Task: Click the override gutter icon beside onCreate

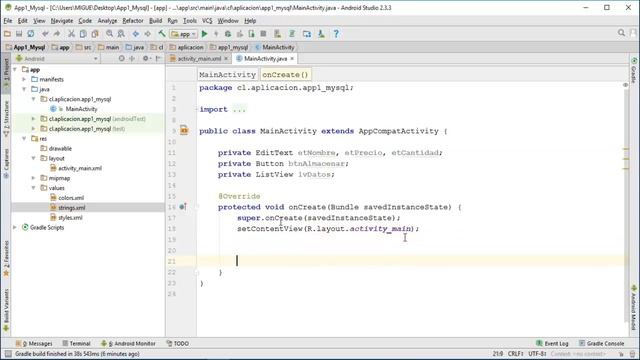Action: 183,207
